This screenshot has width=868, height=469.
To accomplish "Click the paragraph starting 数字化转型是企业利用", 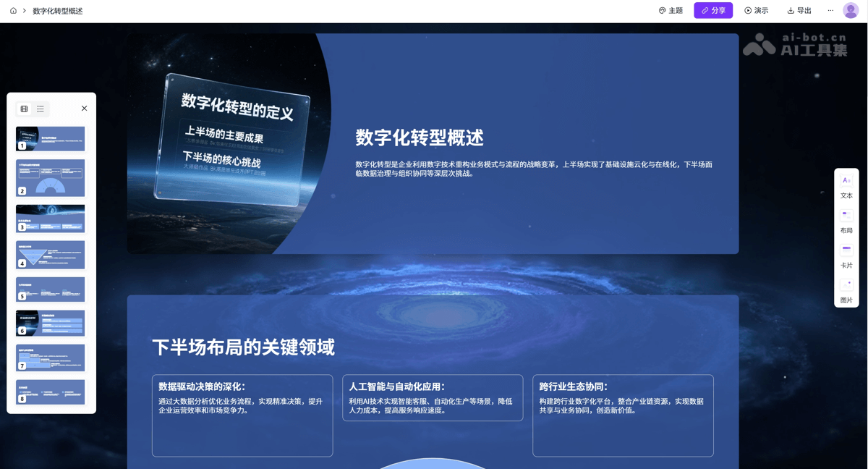I will (x=534, y=169).
